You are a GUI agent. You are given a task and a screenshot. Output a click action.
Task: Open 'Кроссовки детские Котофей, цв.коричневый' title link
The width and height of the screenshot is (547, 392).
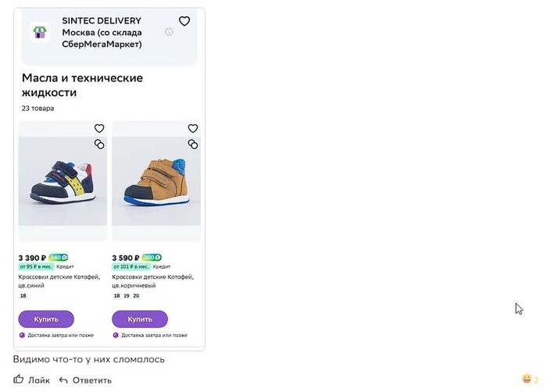tap(152, 281)
